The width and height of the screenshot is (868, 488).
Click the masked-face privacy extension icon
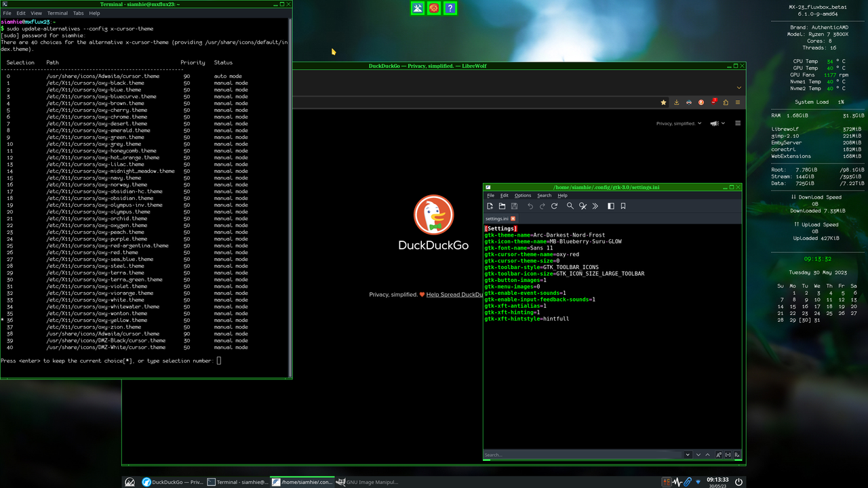click(689, 102)
